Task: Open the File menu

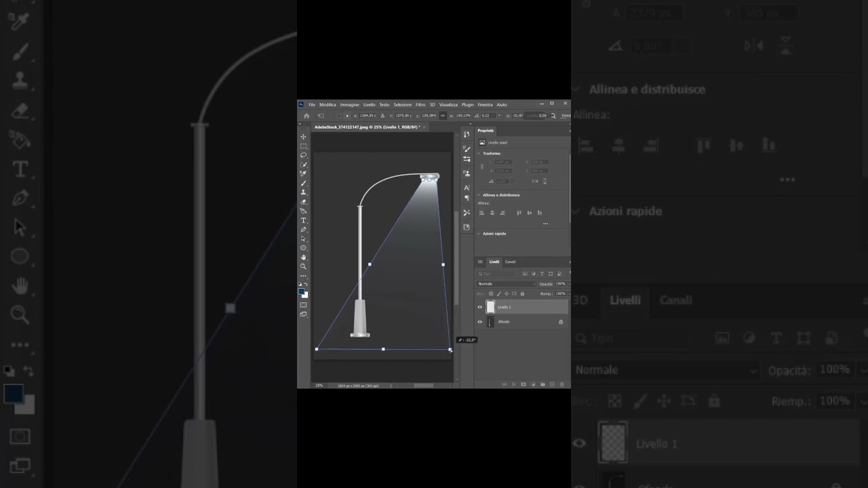Action: pyautogui.click(x=312, y=104)
